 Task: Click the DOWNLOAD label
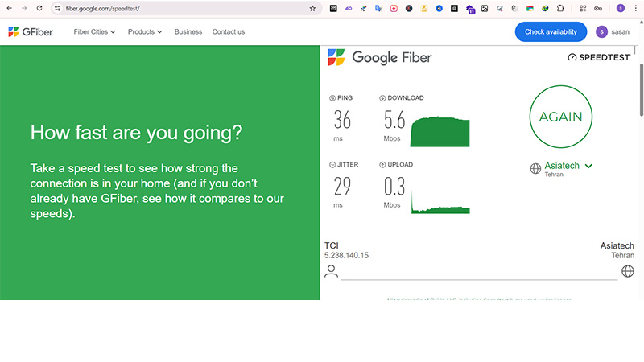[x=401, y=97]
